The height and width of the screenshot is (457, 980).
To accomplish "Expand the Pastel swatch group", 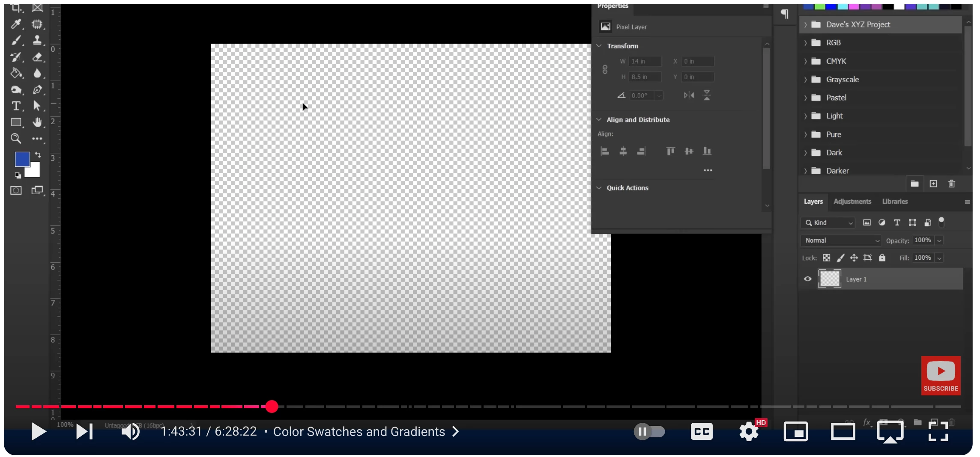I will (805, 98).
